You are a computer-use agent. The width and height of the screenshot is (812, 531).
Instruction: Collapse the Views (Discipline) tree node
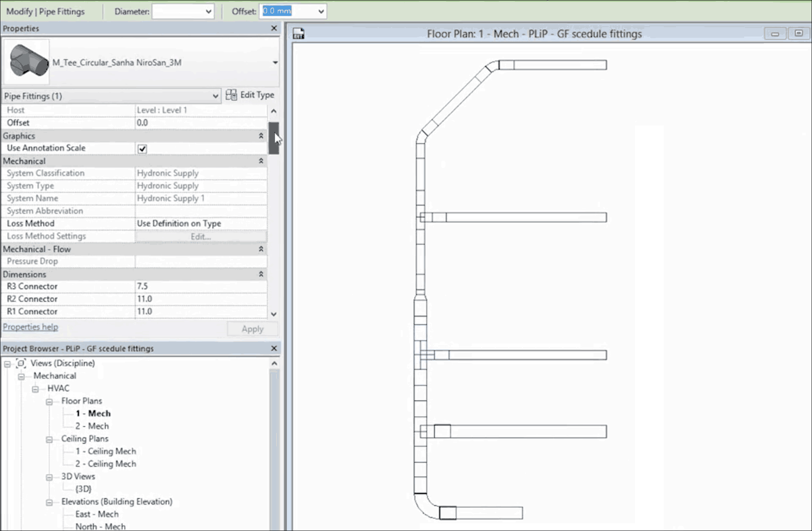(7, 364)
